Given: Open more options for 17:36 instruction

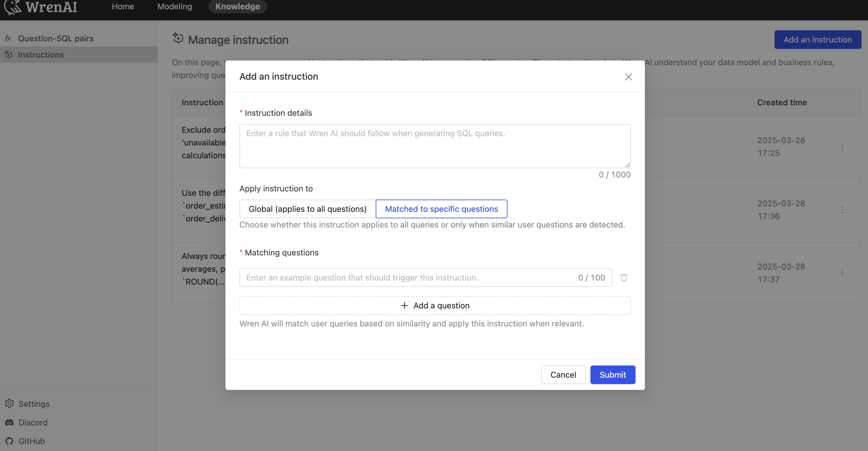Looking at the screenshot, I should tap(842, 210).
